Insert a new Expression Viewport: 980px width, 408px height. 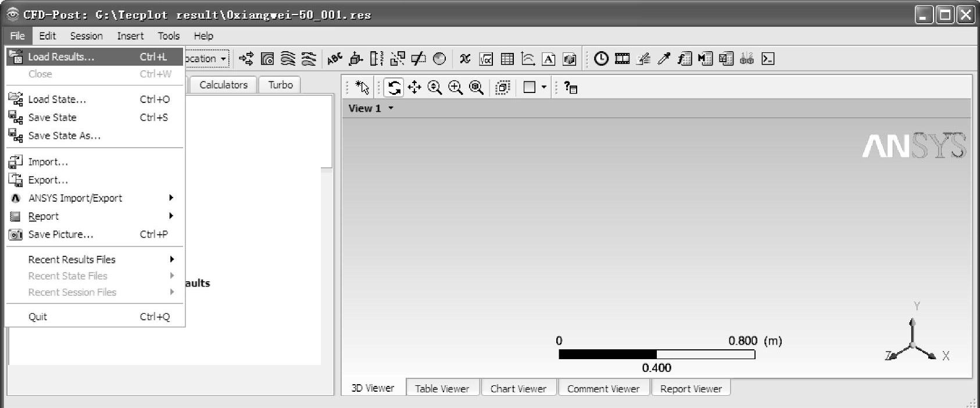486,59
